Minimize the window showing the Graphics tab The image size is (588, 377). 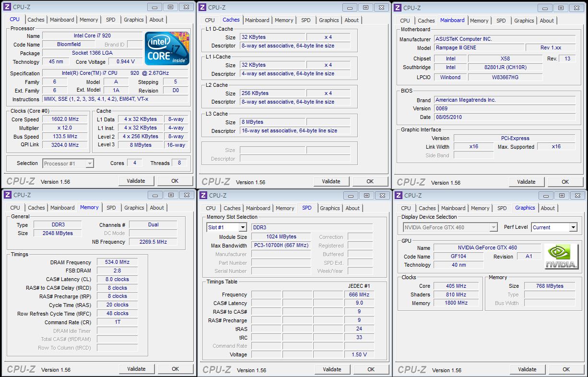point(545,195)
